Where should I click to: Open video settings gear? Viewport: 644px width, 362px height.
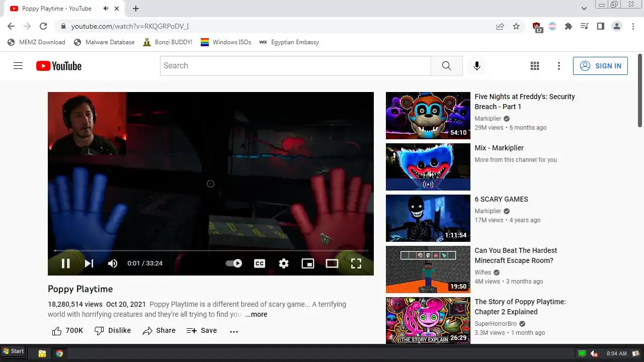[x=284, y=263]
